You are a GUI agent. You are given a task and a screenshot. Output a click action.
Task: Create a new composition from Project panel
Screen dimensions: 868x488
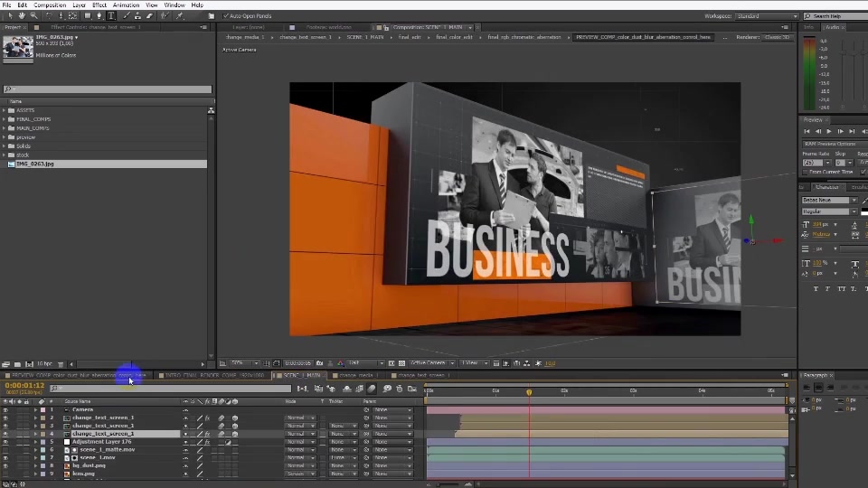pyautogui.click(x=29, y=364)
